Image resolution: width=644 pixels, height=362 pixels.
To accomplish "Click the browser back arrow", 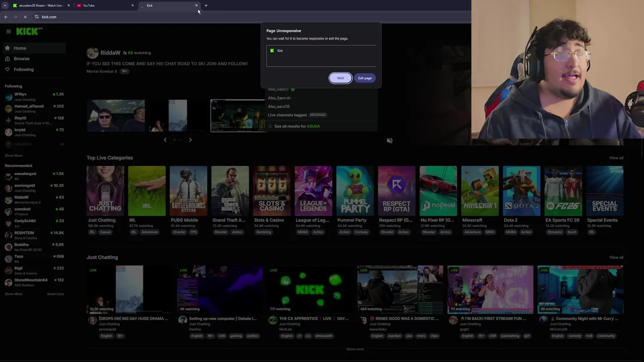I will click(6, 17).
